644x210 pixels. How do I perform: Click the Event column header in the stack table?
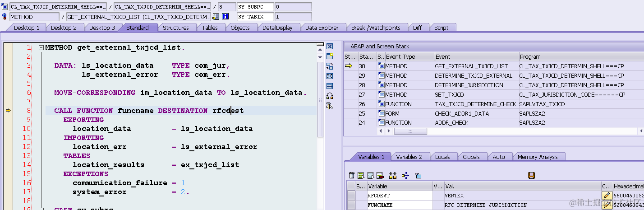(x=476, y=56)
